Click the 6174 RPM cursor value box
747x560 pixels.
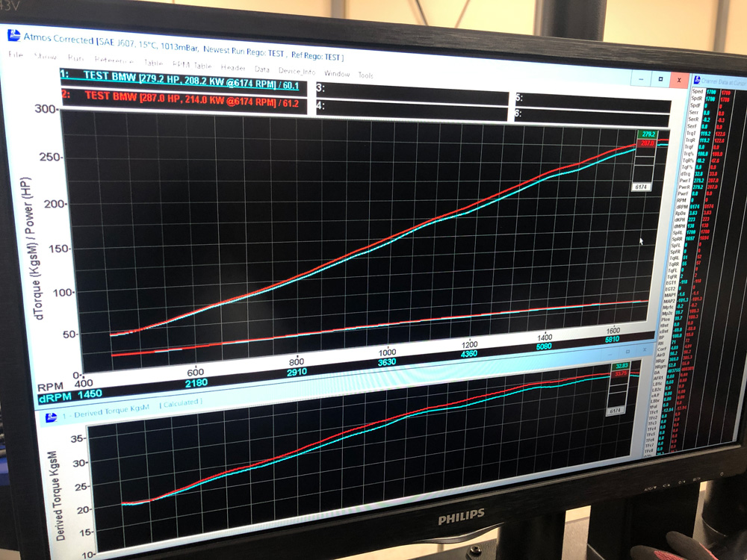(641, 187)
